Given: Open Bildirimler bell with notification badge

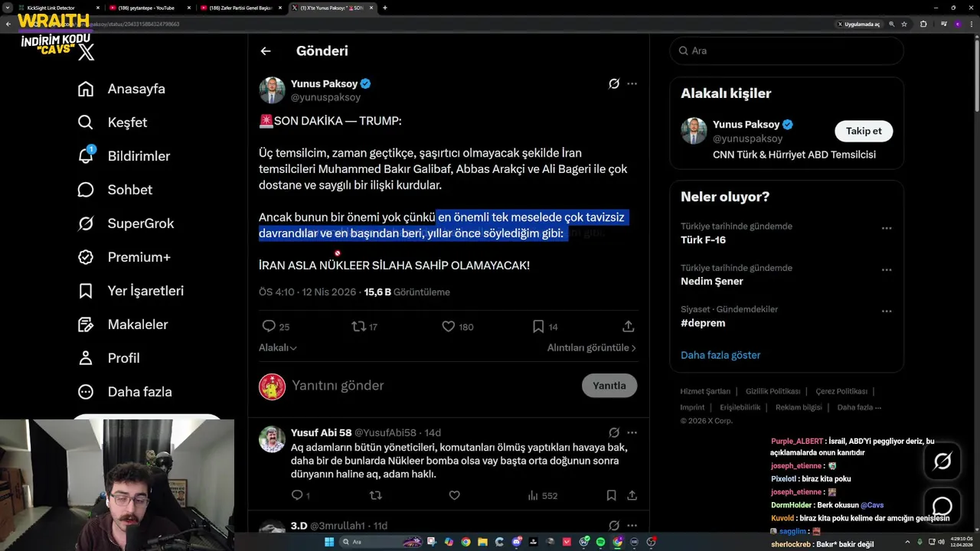Looking at the screenshot, I should [86, 155].
